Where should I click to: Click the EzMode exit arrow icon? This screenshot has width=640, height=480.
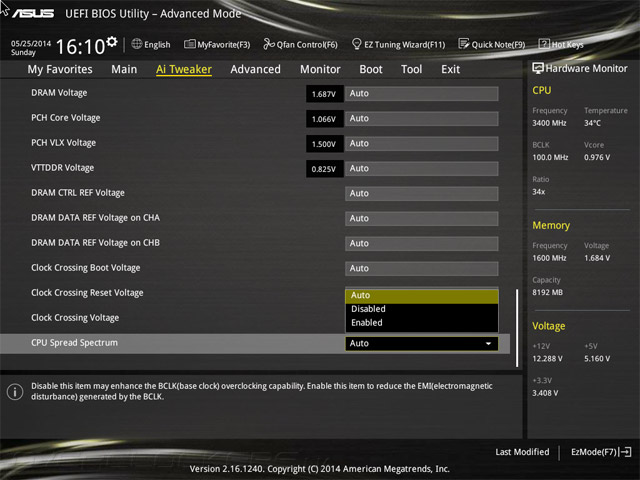tap(625, 452)
